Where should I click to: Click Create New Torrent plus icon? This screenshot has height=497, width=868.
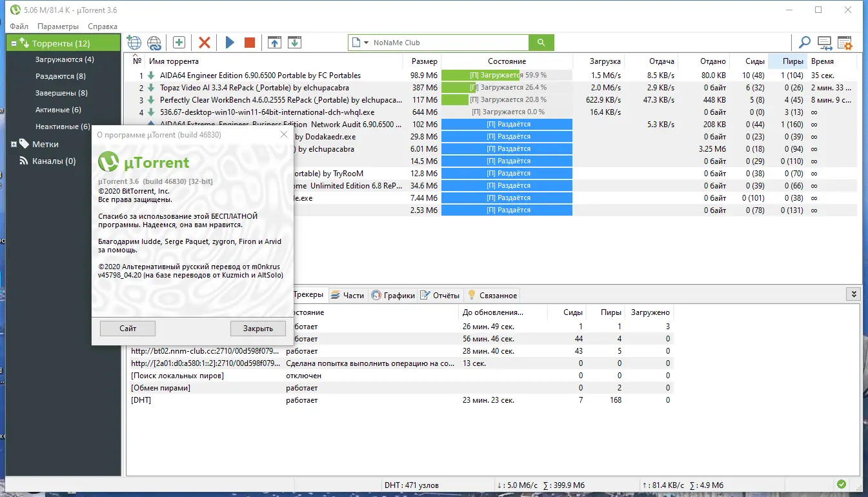pos(179,43)
